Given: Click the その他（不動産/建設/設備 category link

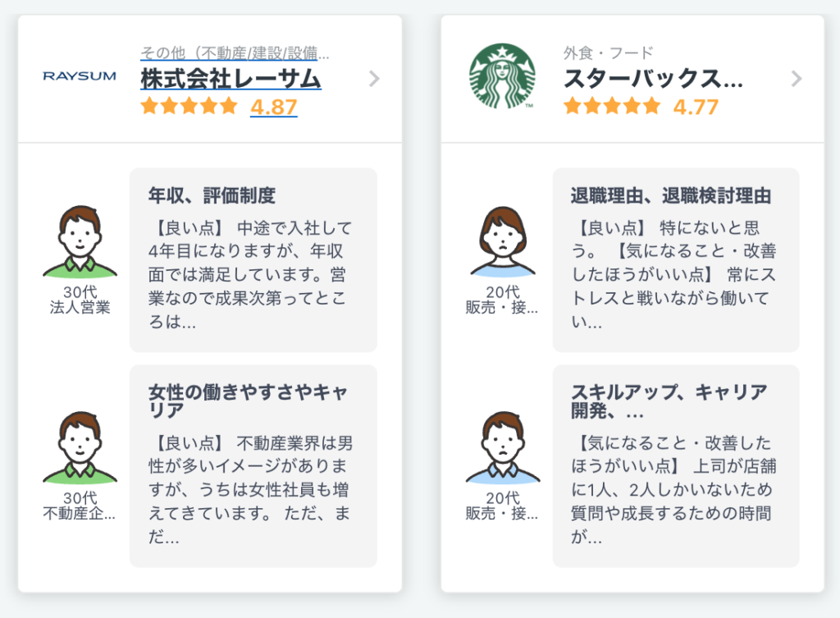Looking at the screenshot, I should (x=235, y=53).
